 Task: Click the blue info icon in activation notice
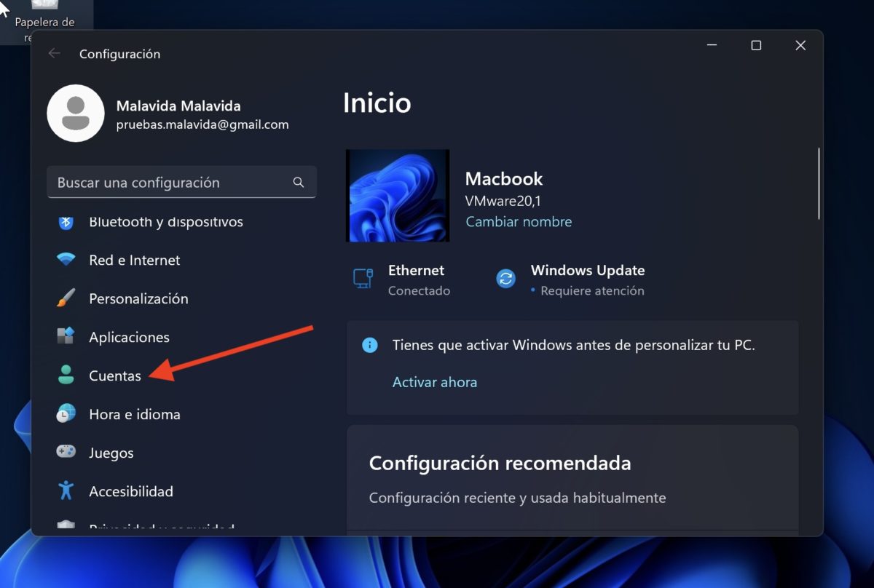point(370,345)
